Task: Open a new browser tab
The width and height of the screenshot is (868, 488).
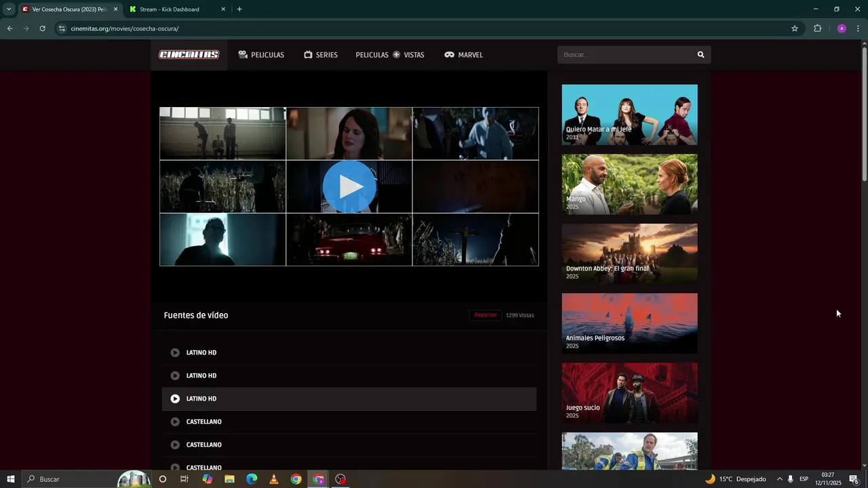Action: [239, 9]
